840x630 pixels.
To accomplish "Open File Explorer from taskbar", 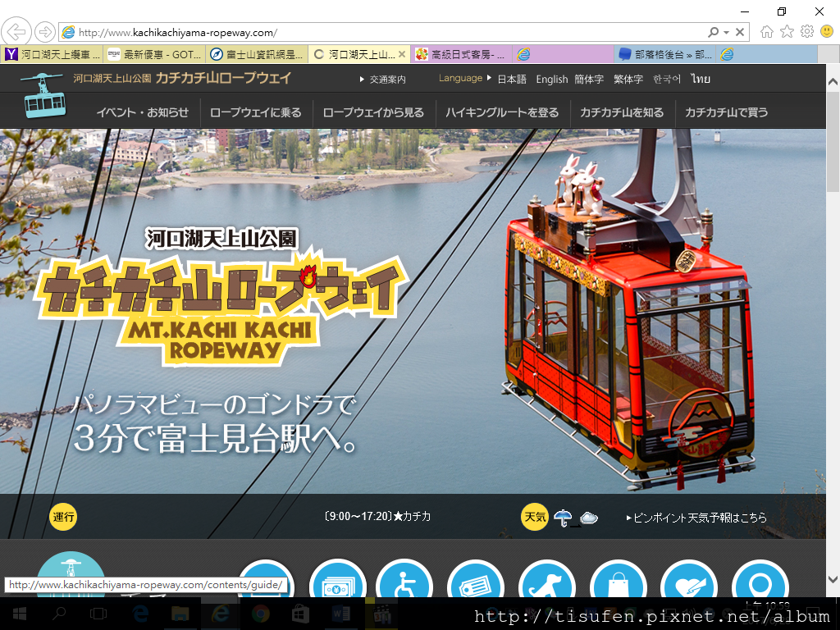I will (x=180, y=614).
